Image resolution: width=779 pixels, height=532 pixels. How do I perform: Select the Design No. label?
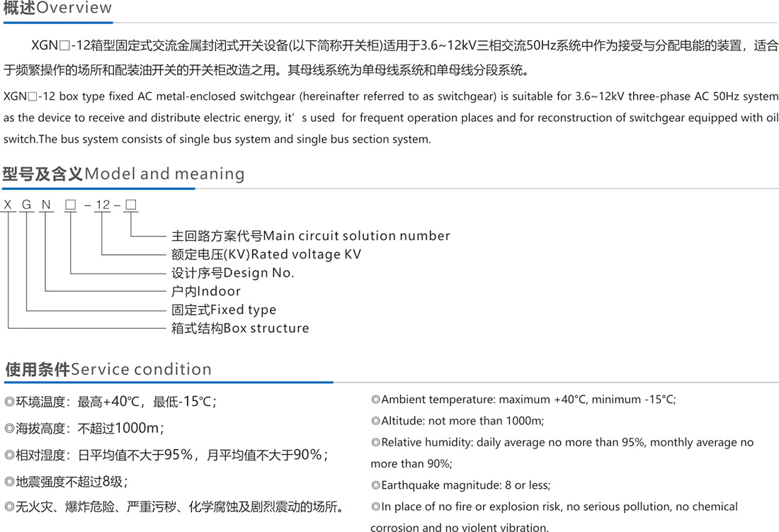tap(232, 273)
